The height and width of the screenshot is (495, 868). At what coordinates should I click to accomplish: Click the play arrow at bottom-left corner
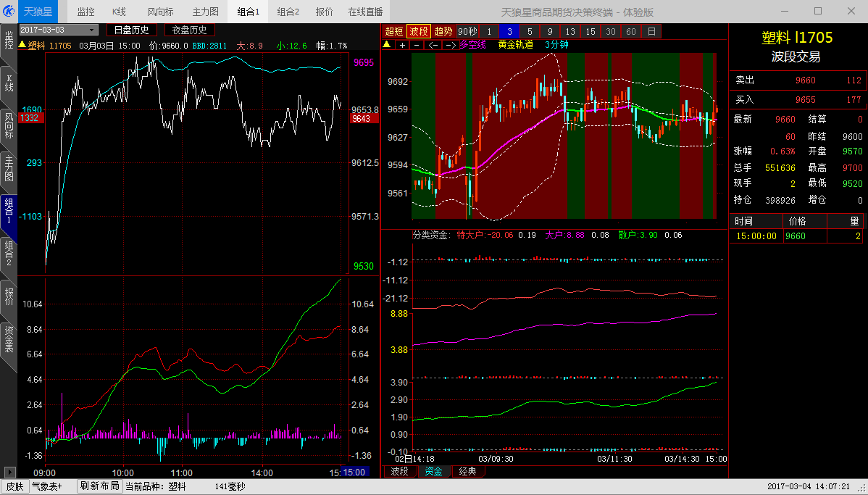[9, 473]
